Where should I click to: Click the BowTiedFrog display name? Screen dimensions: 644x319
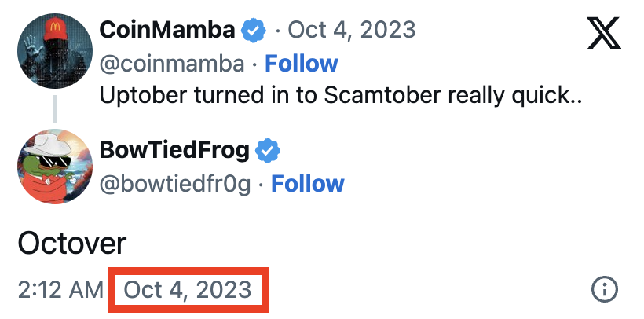[x=175, y=150]
